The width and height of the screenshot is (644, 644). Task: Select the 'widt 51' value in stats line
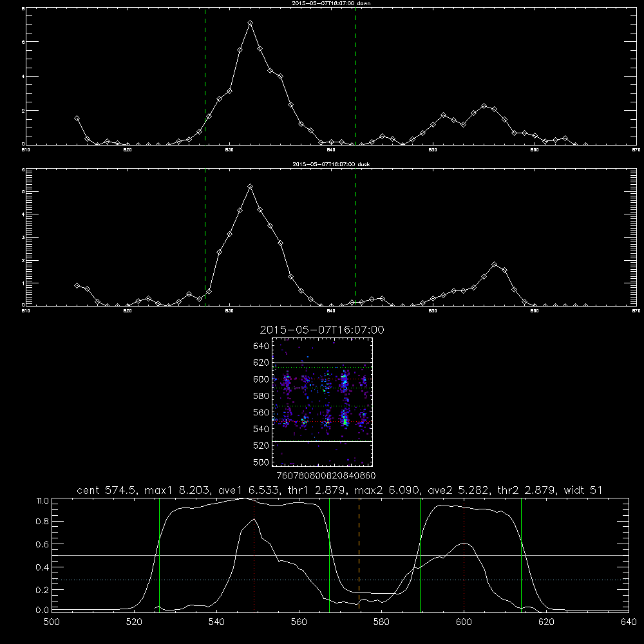(x=583, y=490)
